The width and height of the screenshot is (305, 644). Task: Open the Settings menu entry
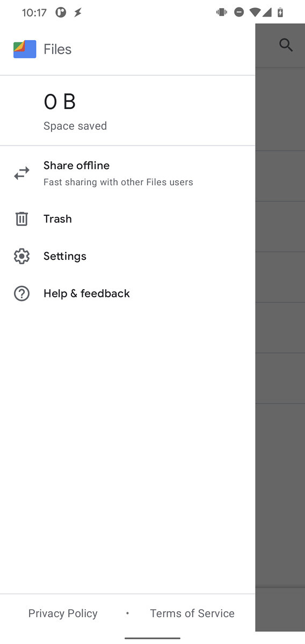point(127,256)
